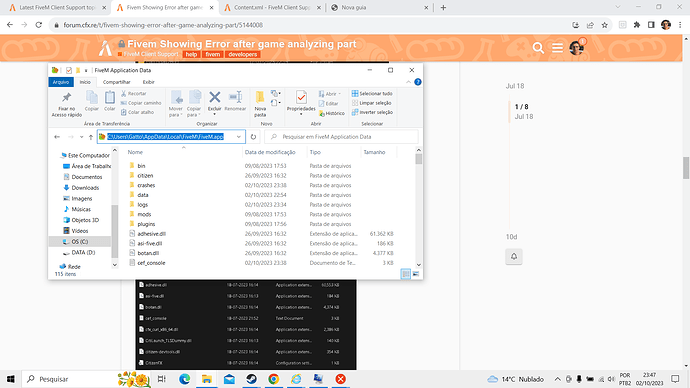
Task: Switch Explorer to details view icon
Action: coord(406,274)
